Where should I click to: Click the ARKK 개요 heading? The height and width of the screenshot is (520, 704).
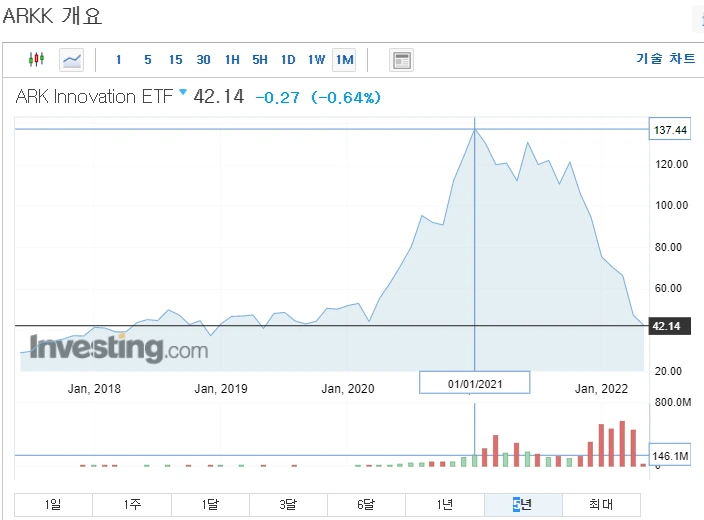pyautogui.click(x=53, y=16)
